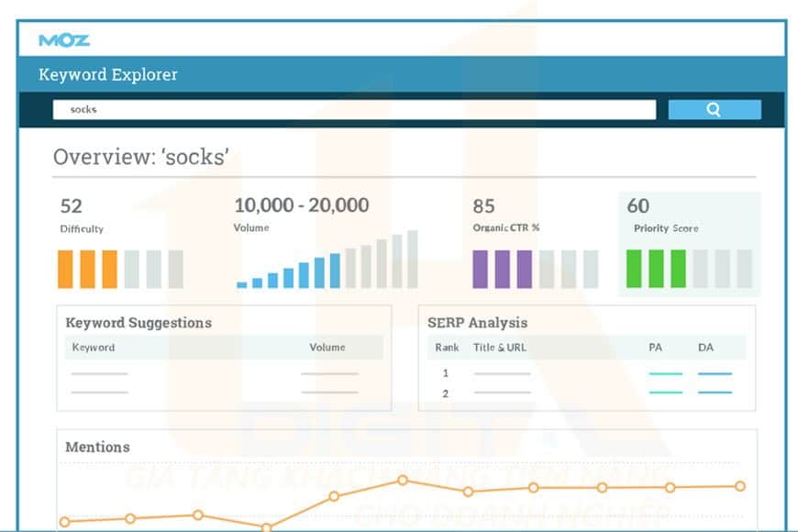The height and width of the screenshot is (532, 798).
Task: Click Volume column header in Keyword Suggestions
Action: 327,348
